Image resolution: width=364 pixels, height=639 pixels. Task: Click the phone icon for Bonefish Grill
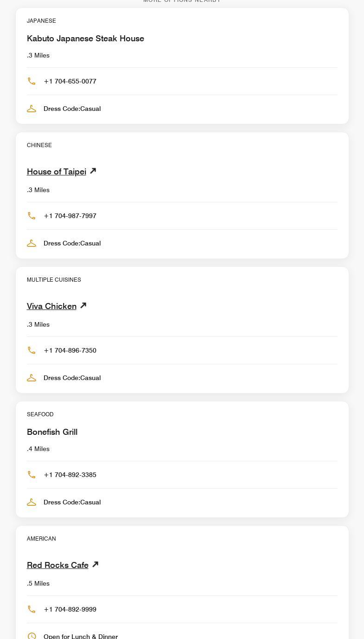point(32,475)
